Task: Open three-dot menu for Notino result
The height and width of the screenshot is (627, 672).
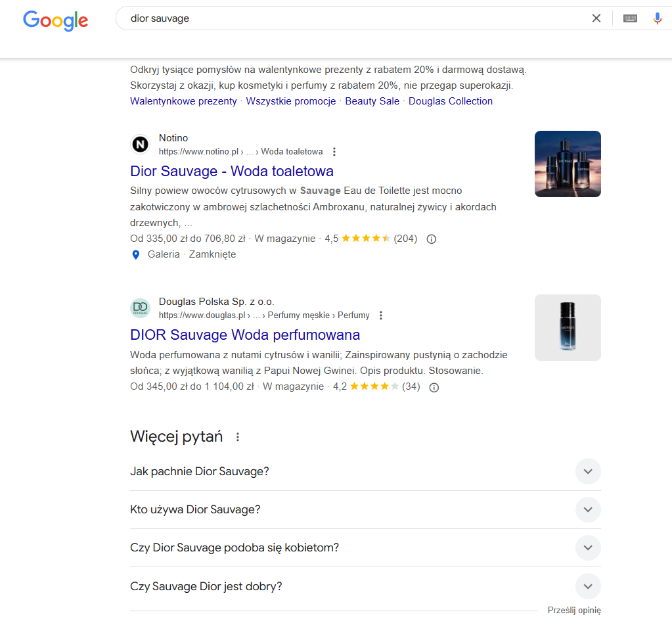Action: [x=334, y=152]
